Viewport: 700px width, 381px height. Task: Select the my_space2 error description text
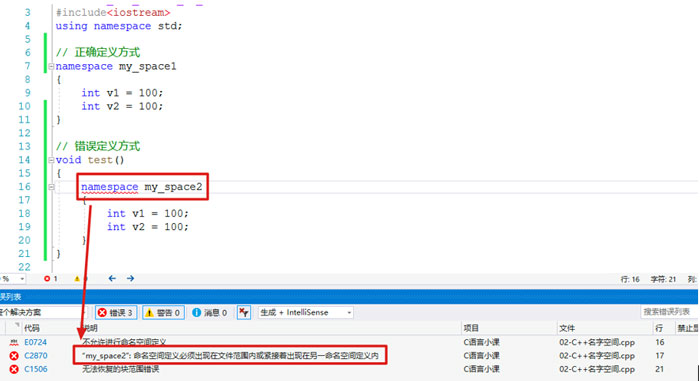coord(230,356)
